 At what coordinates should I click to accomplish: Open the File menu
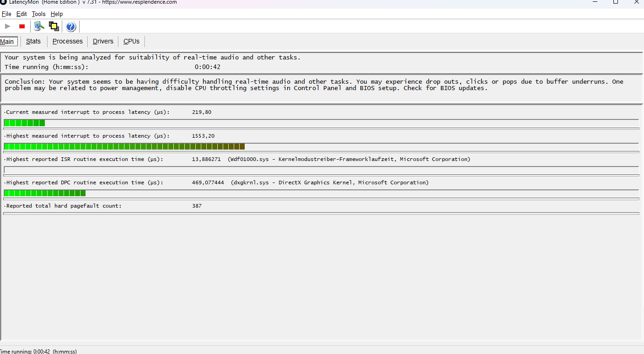tap(6, 14)
